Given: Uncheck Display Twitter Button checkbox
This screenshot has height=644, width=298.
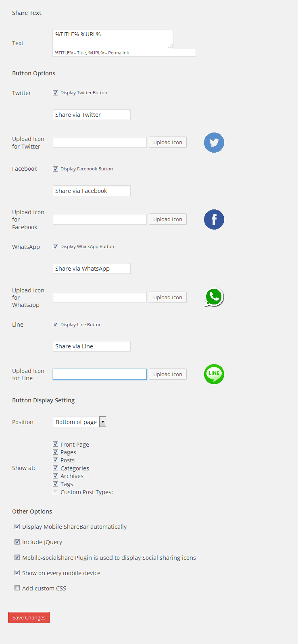Looking at the screenshot, I should [56, 93].
